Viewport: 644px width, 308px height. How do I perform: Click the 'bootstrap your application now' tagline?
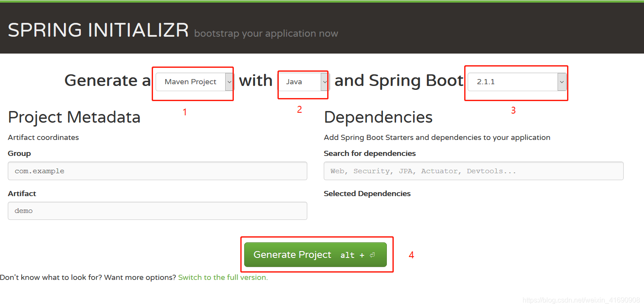click(x=266, y=34)
